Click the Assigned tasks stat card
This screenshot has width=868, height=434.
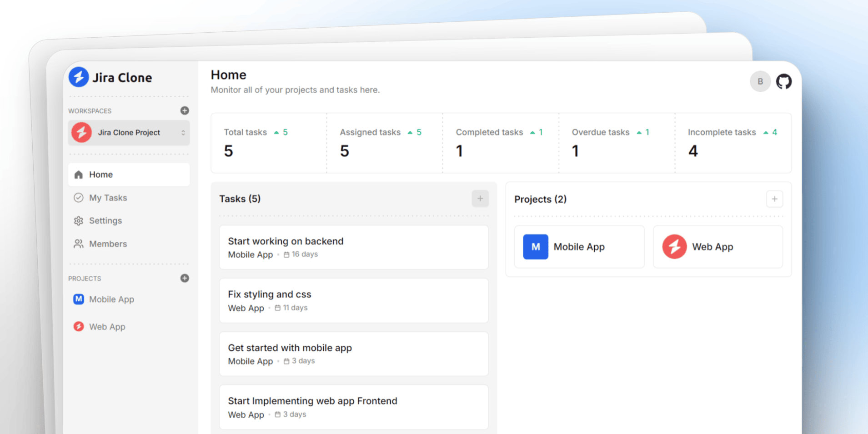coord(385,143)
